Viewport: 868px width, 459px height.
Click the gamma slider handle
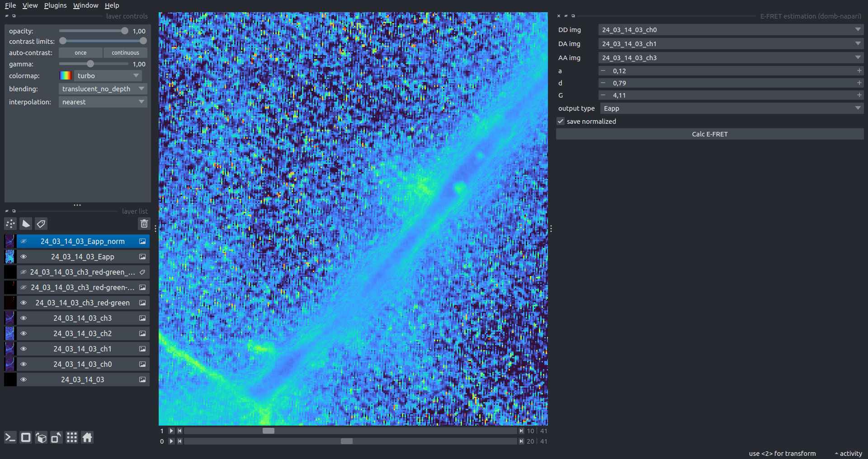(90, 64)
